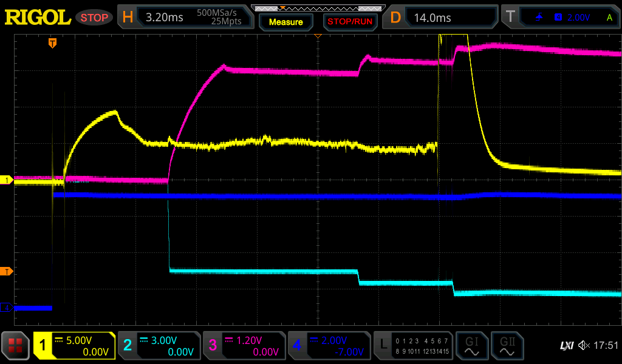
Task: Open the trigger T 2.00V settings panel
Action: (559, 17)
